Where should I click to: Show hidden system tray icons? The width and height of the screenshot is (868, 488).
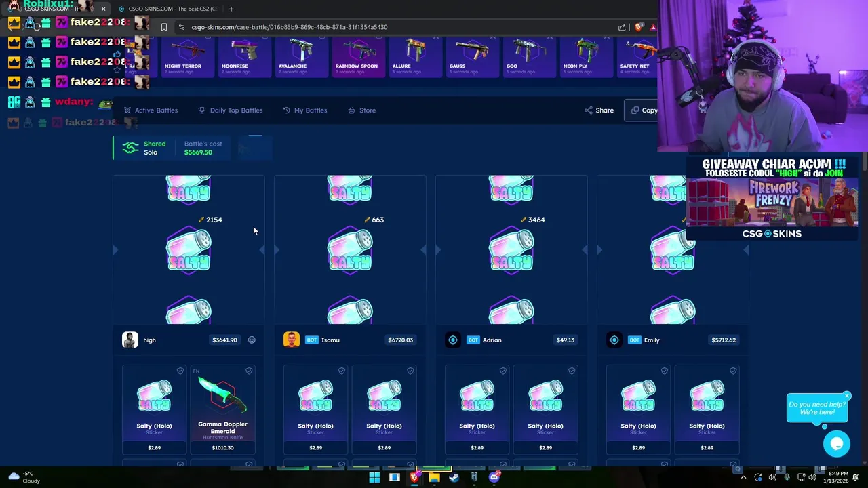[x=743, y=478]
